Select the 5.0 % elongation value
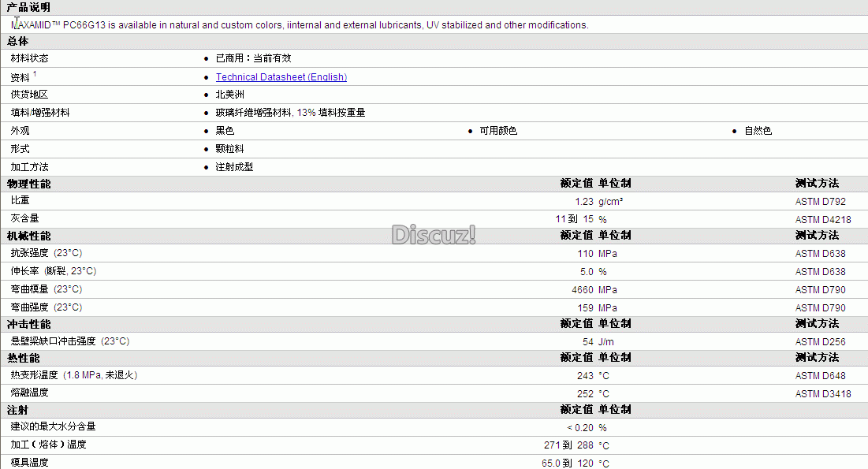Viewport: 868px width, 469px height. point(594,272)
